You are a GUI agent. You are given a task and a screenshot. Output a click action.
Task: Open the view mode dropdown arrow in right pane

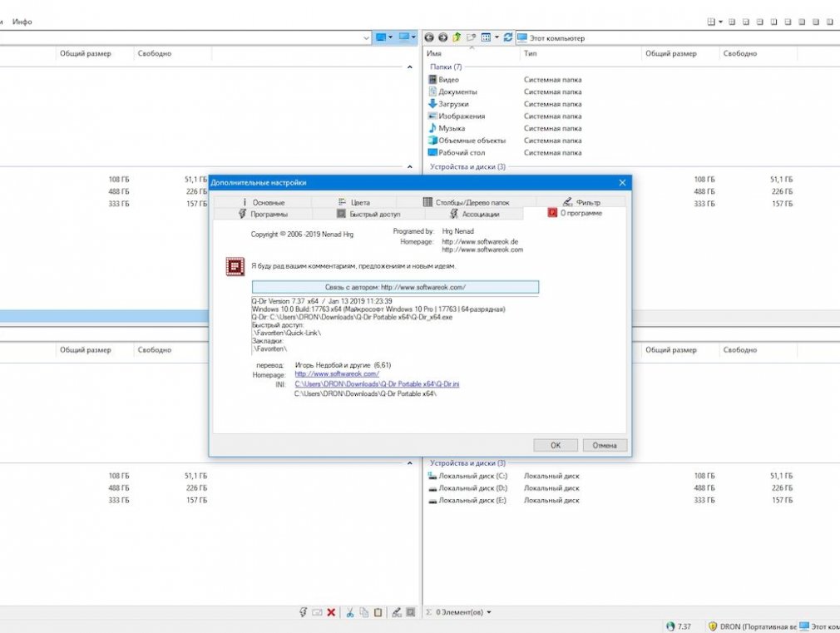point(497,37)
